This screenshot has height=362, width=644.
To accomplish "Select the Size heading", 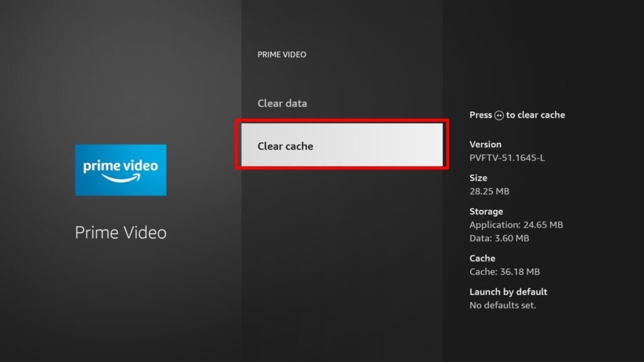I will (478, 177).
